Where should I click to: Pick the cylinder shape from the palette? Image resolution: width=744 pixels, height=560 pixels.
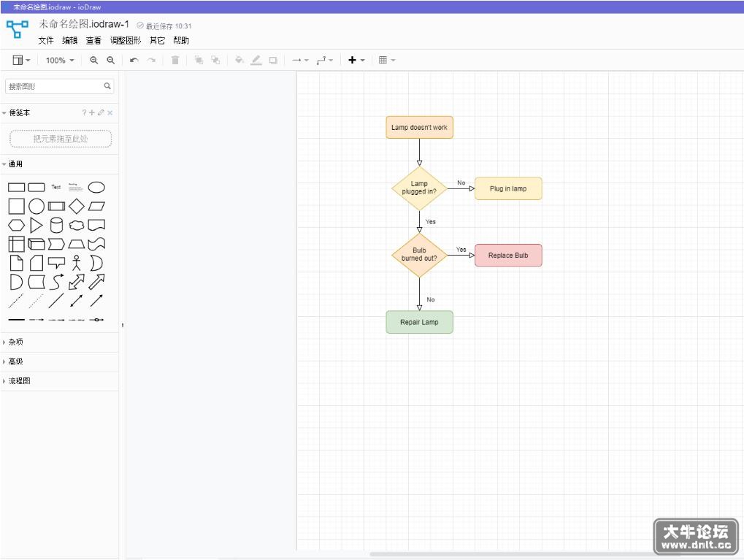tap(56, 225)
